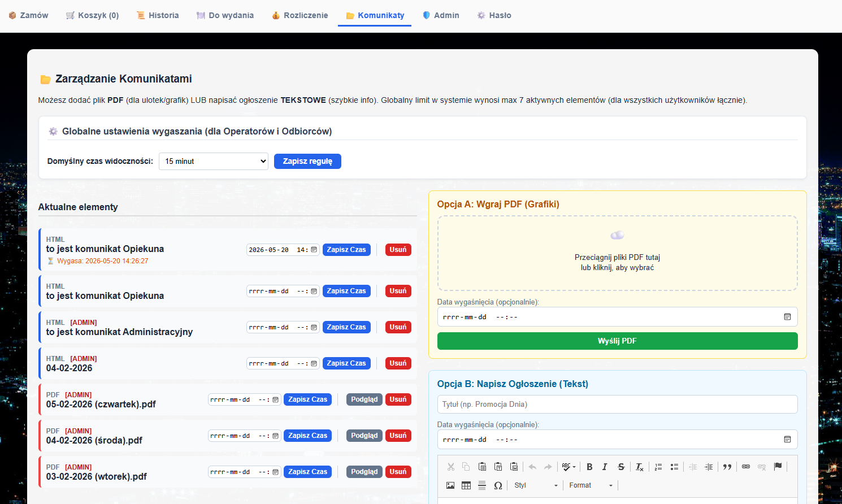Click the green Wyślij PDF button
Screen dimensions: 842x504
click(617, 341)
